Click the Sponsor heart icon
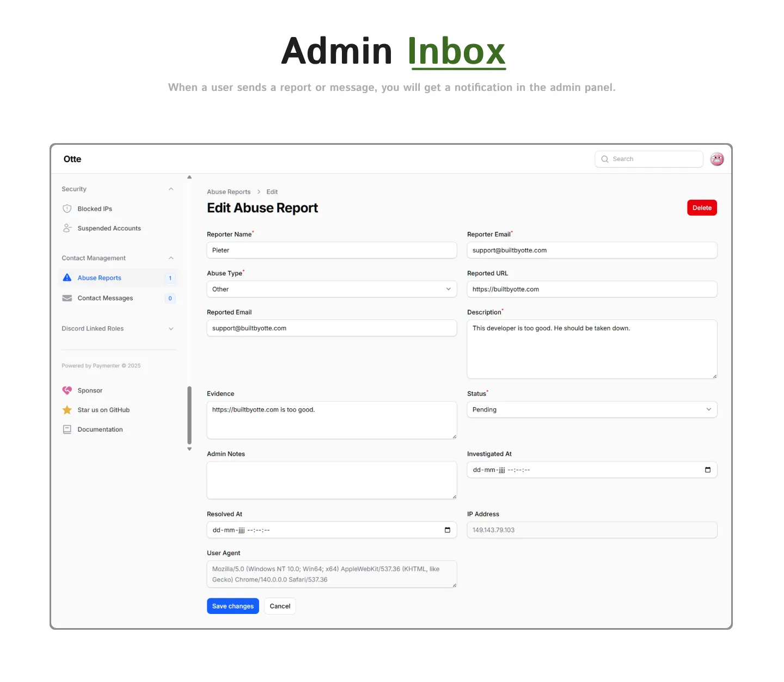This screenshot has width=784, height=682. [x=67, y=390]
